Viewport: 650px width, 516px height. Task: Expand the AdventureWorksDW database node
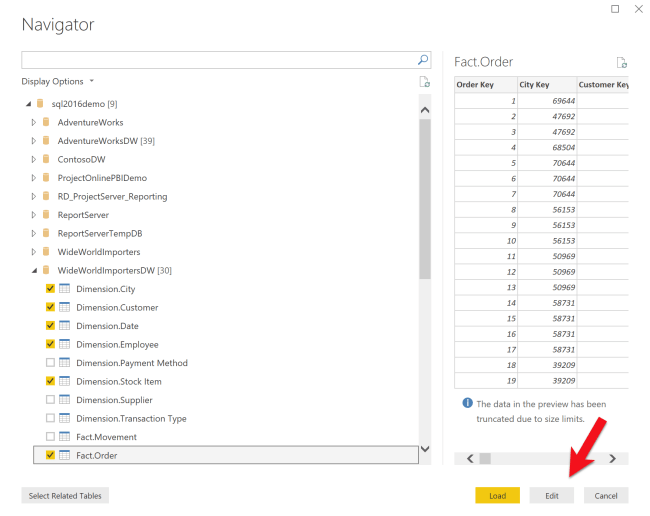click(34, 141)
